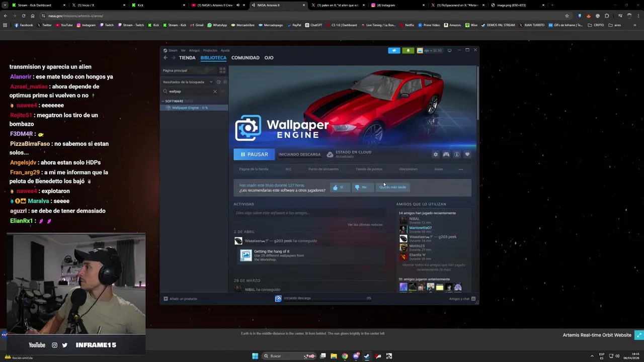Open 'Ver las últimas noticias'

click(365, 224)
